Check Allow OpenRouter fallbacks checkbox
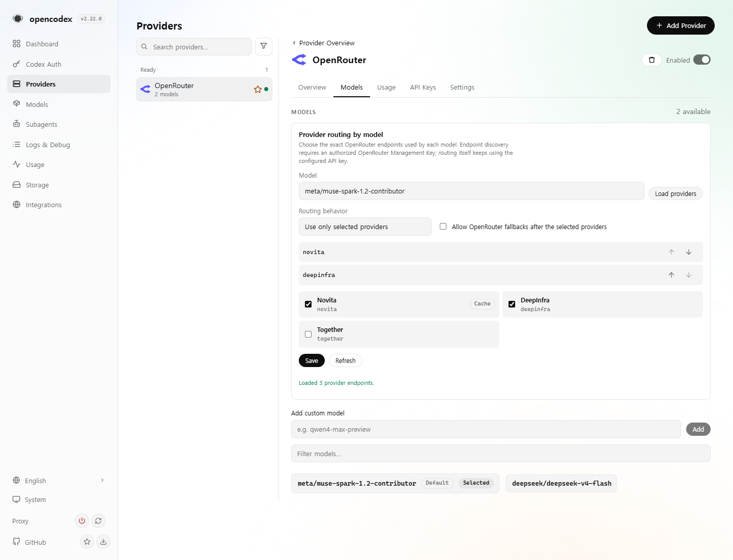The image size is (733, 560). pos(443,227)
